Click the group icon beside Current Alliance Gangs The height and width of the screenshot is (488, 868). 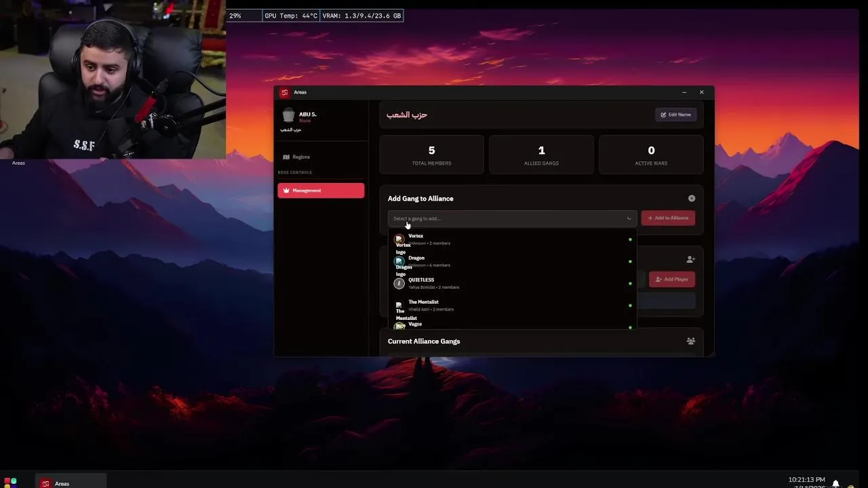690,341
